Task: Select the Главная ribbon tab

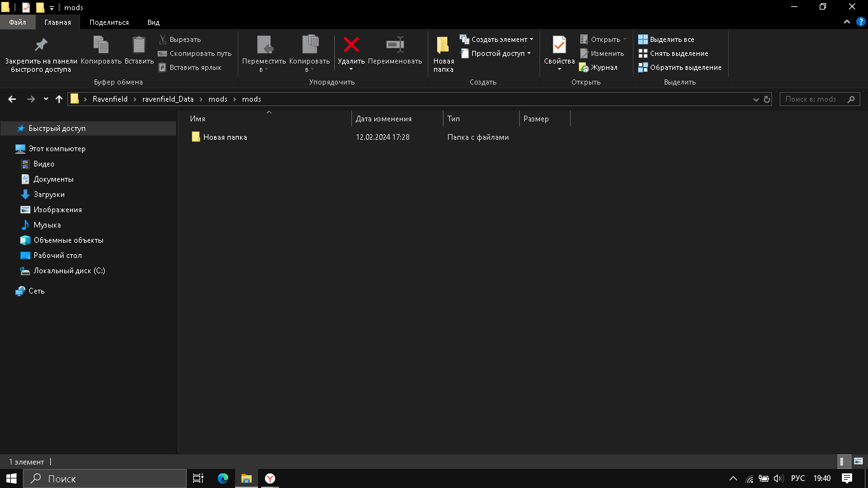Action: (58, 22)
